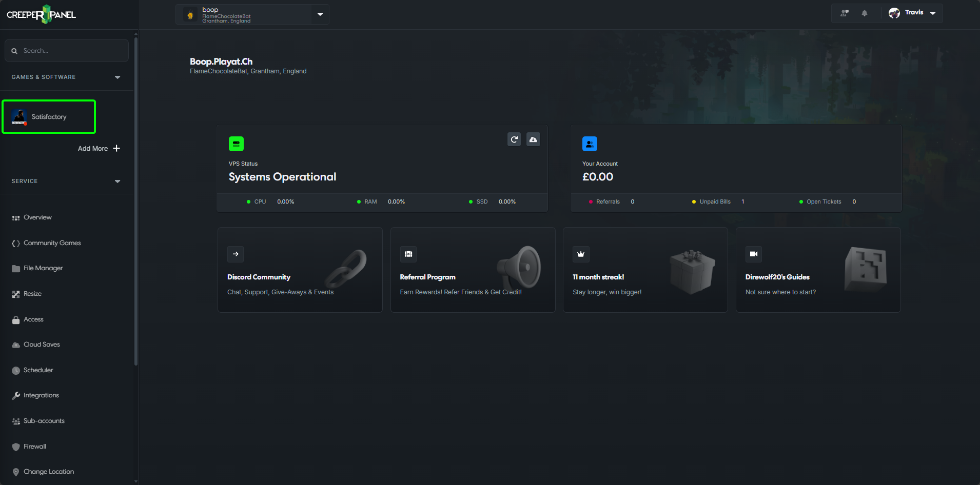The height and width of the screenshot is (485, 980).
Task: Open the Access section
Action: click(33, 319)
